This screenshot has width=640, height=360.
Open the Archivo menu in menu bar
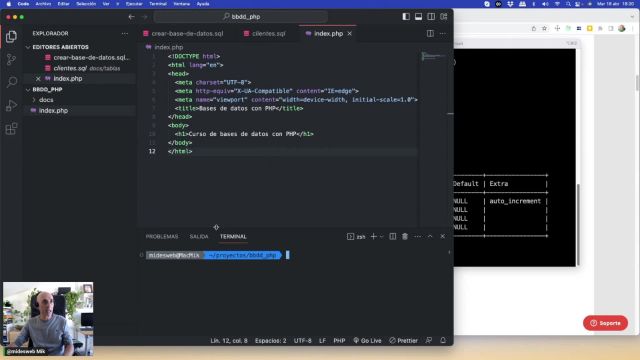43,4
